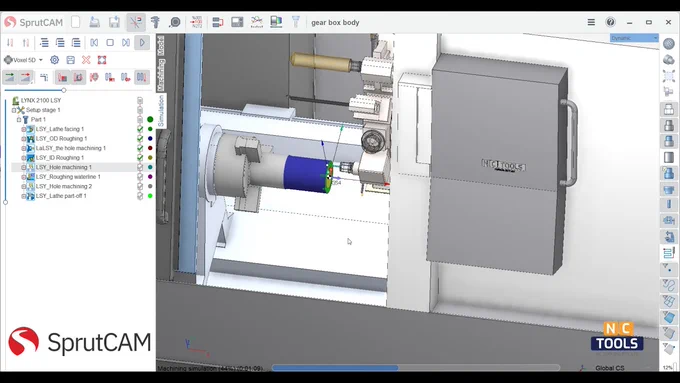Switch to the Machining vertical tab
The height and width of the screenshot is (383, 680).
click(160, 74)
